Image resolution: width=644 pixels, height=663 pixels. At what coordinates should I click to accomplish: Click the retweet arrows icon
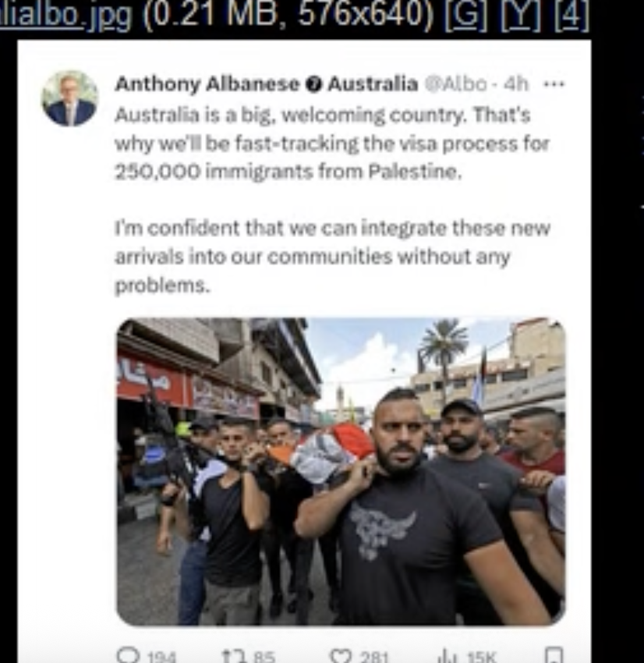click(x=233, y=656)
